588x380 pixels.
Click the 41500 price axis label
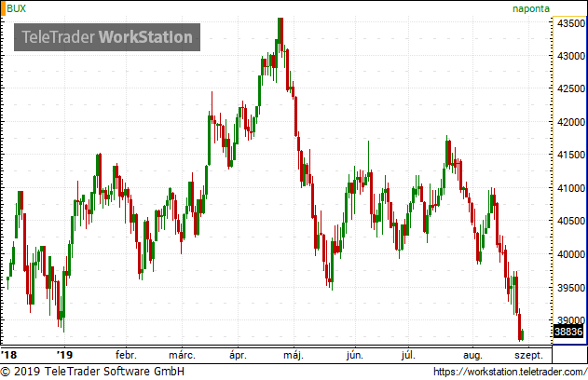pos(570,156)
